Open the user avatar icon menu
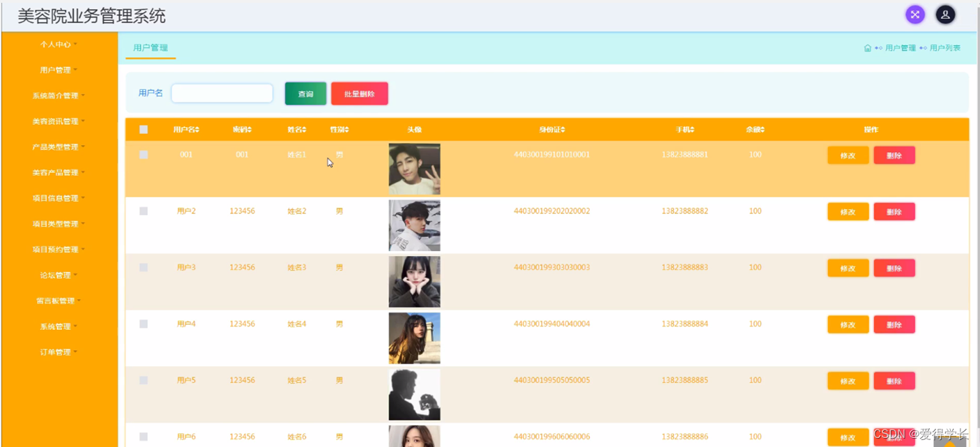Image resolution: width=980 pixels, height=447 pixels. pyautogui.click(x=945, y=15)
